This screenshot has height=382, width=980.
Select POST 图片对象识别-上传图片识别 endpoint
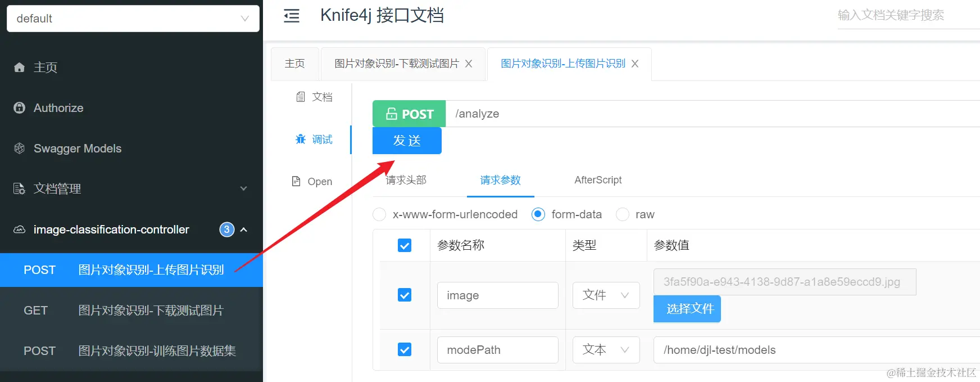point(131,270)
